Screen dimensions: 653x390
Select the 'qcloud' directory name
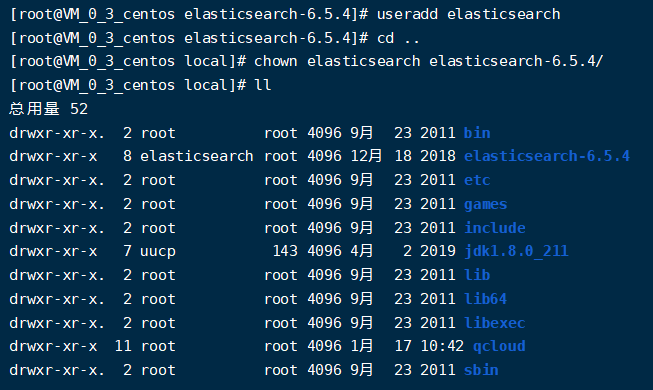pos(499,346)
